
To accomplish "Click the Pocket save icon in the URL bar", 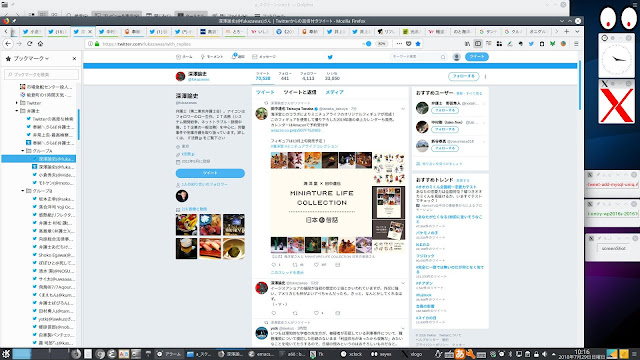I will (409, 44).
